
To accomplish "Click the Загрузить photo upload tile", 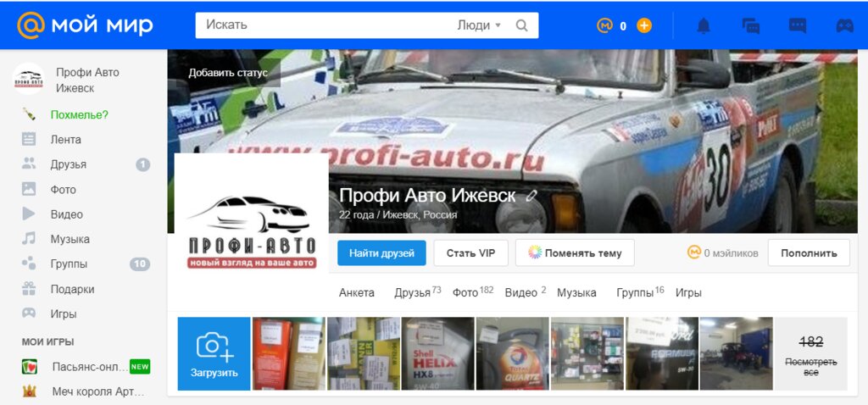I will coord(214,353).
